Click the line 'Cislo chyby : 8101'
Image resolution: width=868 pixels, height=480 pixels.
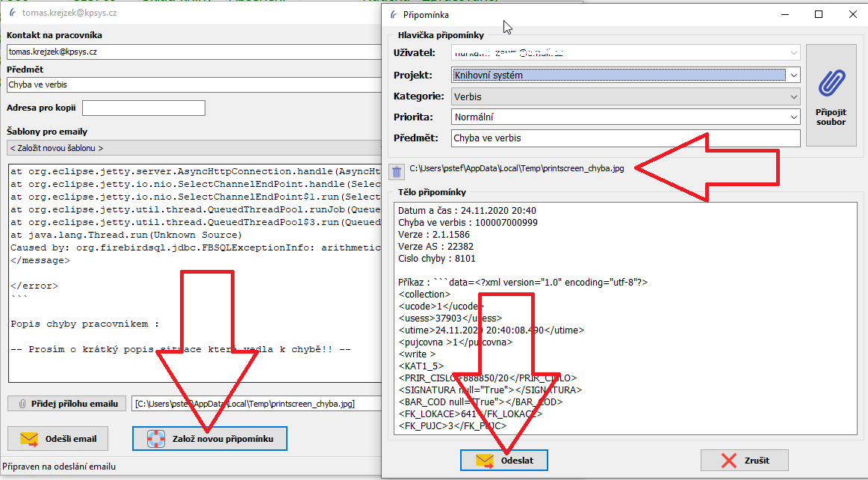(437, 258)
